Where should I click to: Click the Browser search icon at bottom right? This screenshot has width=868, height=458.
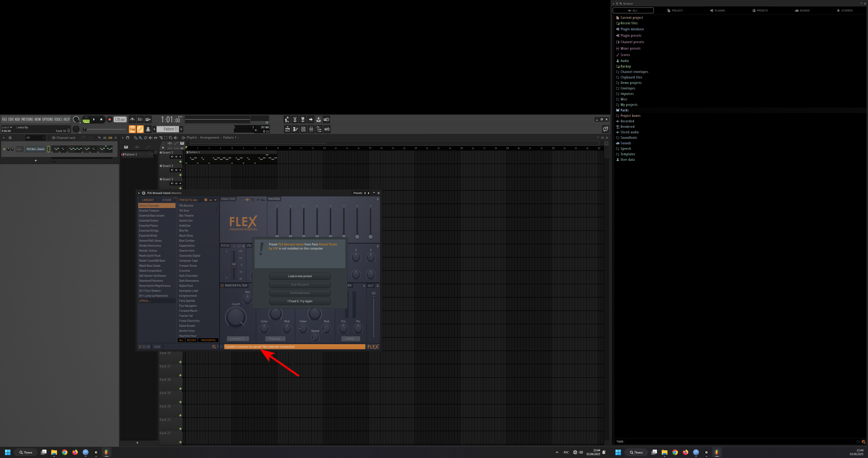coord(864,442)
